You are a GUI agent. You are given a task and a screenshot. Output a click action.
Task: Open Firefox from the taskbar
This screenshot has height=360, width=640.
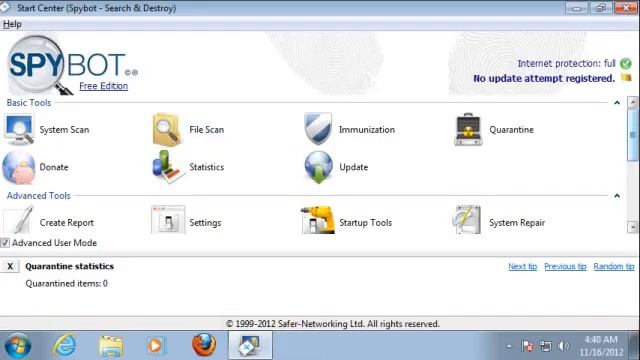pos(204,345)
